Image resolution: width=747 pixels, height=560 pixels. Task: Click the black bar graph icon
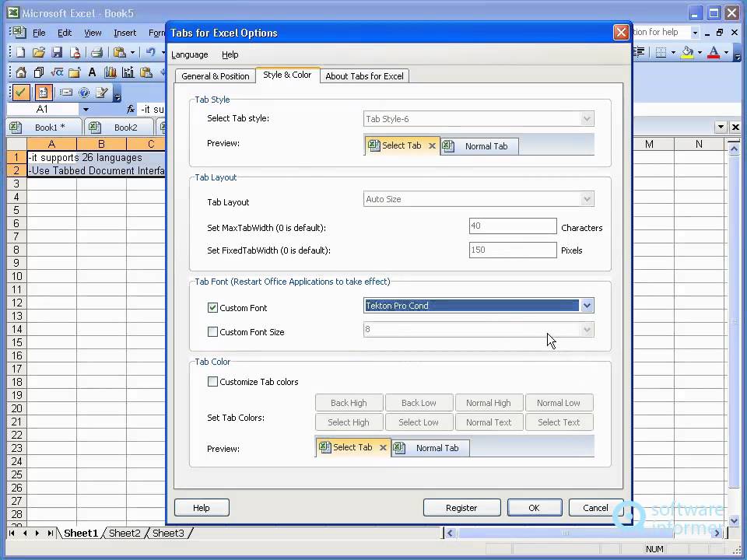click(128, 72)
